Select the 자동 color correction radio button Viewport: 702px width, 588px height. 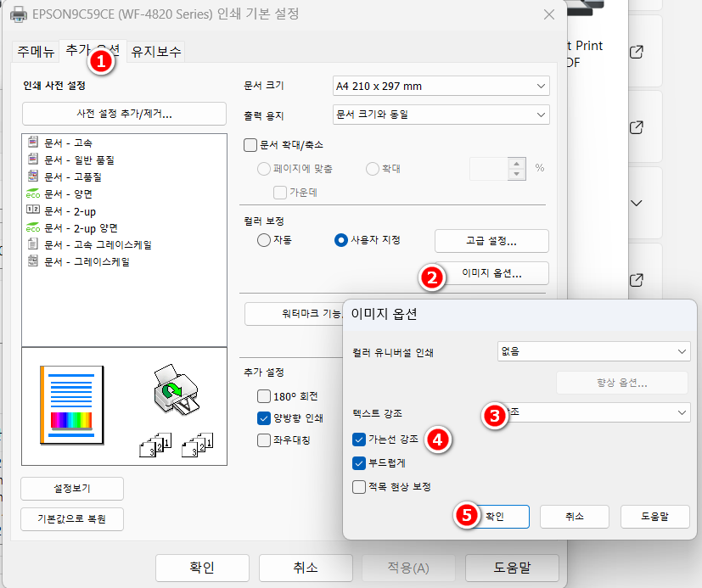pos(264,241)
